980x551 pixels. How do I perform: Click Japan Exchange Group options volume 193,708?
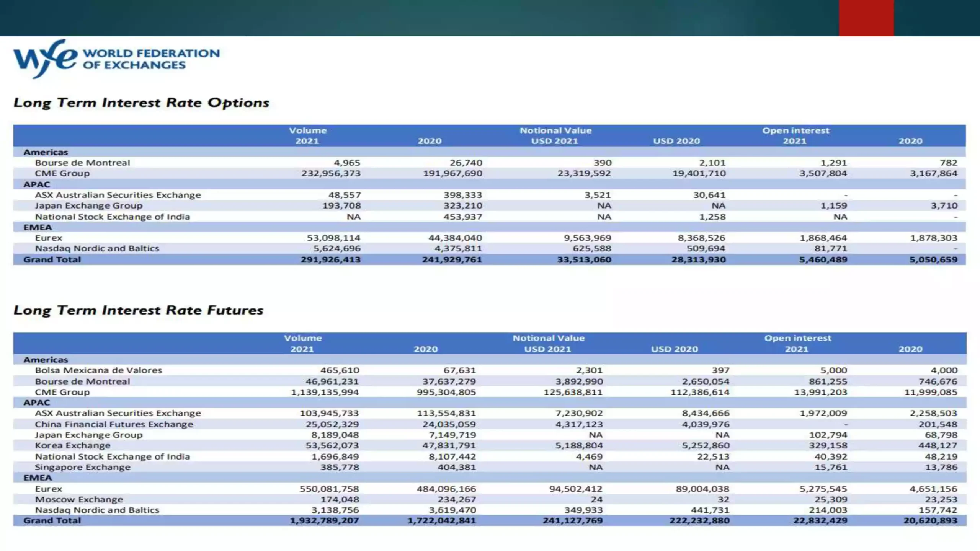341,206
